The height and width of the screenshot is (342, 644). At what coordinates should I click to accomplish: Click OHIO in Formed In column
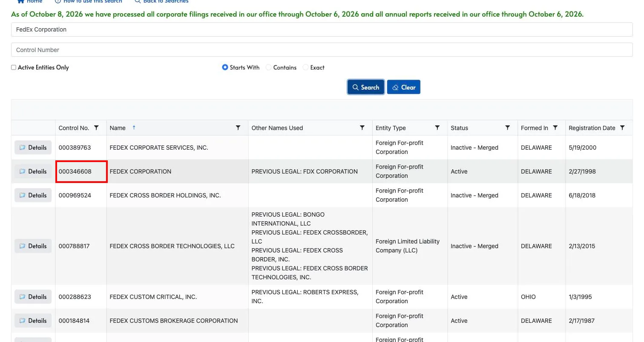pos(528,297)
